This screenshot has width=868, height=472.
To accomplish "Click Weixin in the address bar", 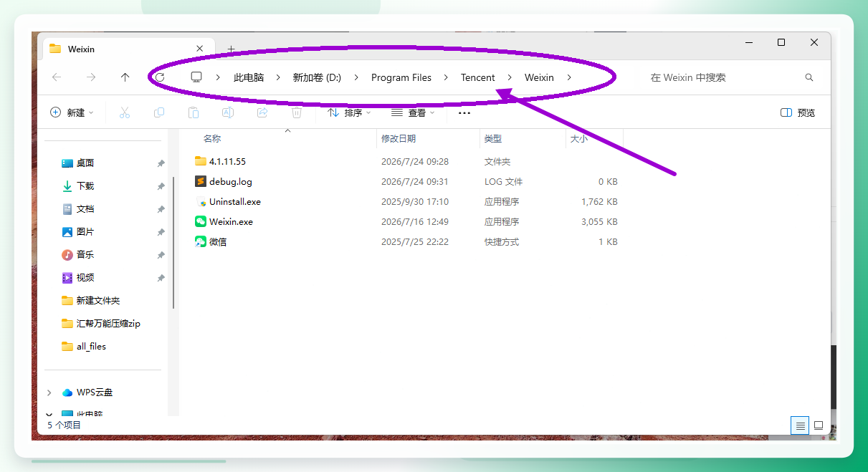I will [539, 77].
